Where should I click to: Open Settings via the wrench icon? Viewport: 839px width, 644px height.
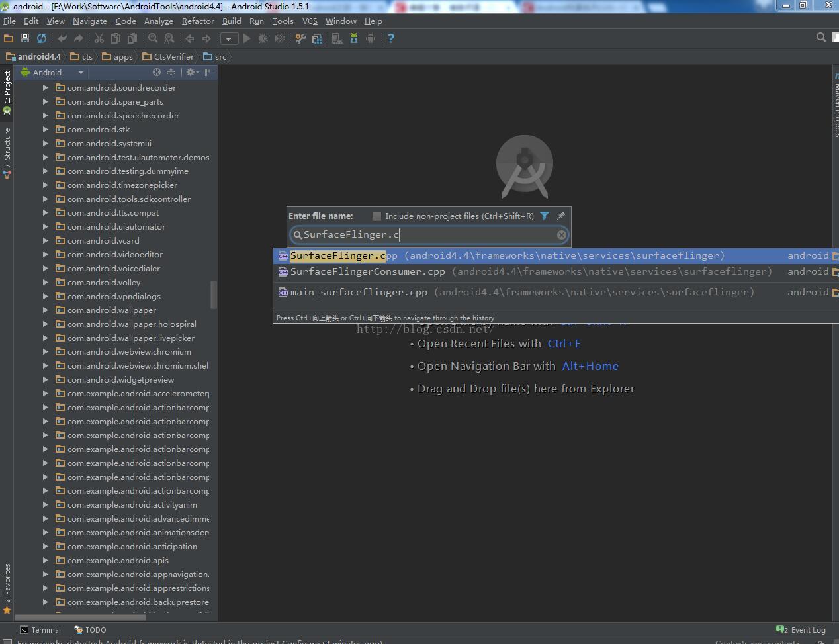[300, 38]
